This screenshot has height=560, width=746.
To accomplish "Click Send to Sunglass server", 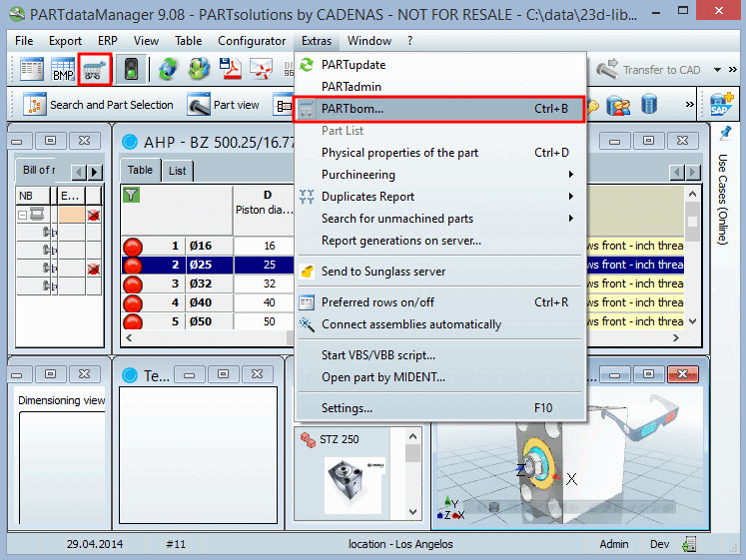I will [439, 272].
